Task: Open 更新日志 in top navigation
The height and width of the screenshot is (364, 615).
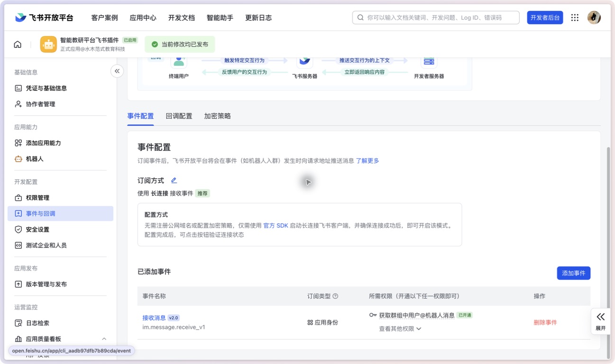Action: (258, 18)
